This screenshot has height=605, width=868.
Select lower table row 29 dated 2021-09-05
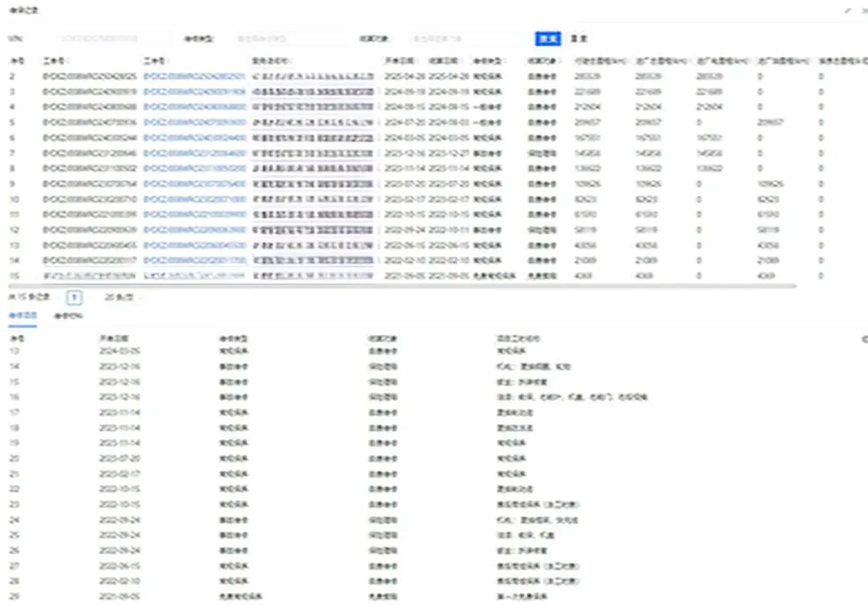[269, 596]
